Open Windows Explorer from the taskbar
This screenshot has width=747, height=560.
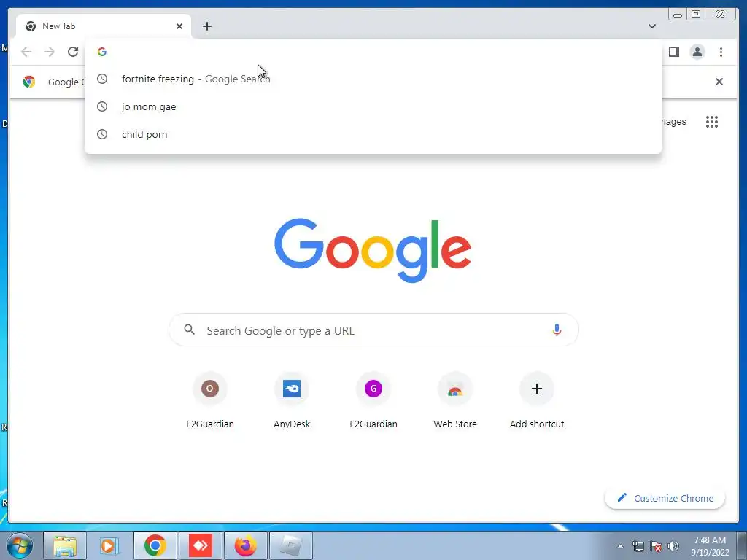pos(65,545)
